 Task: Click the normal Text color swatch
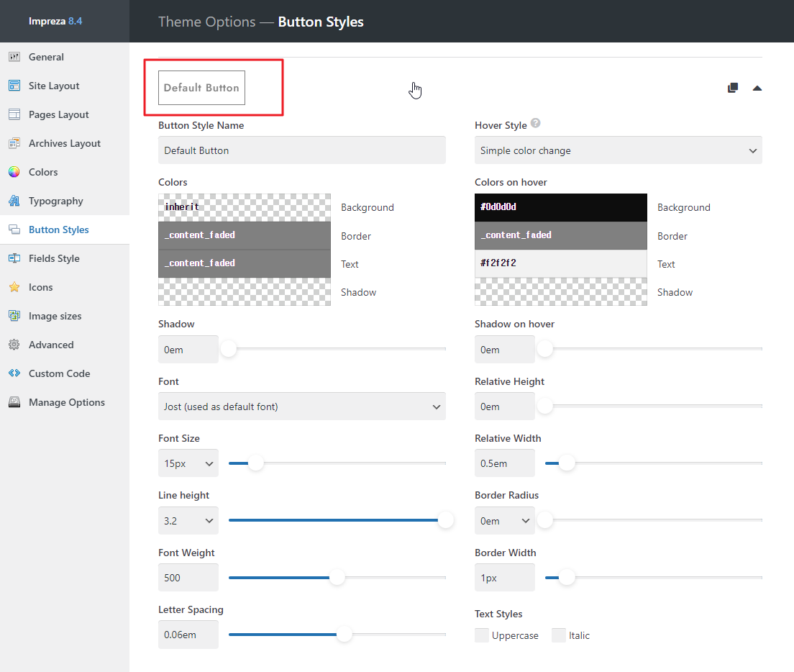245,263
